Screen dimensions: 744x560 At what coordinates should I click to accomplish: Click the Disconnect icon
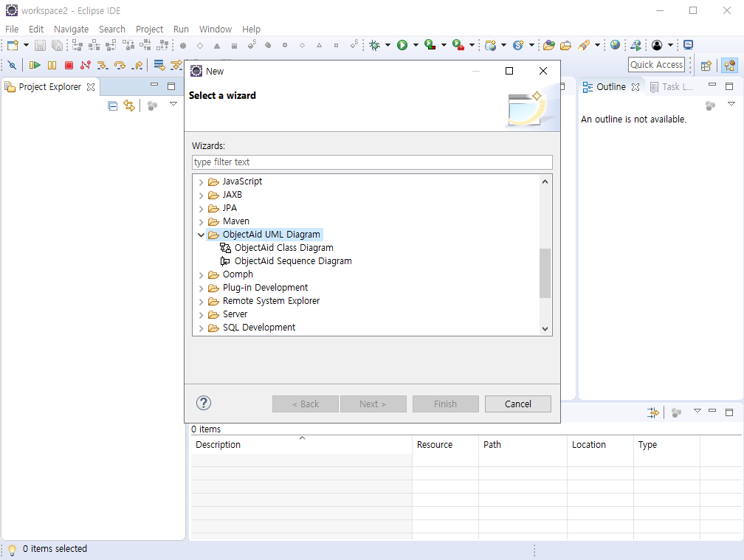coord(86,65)
